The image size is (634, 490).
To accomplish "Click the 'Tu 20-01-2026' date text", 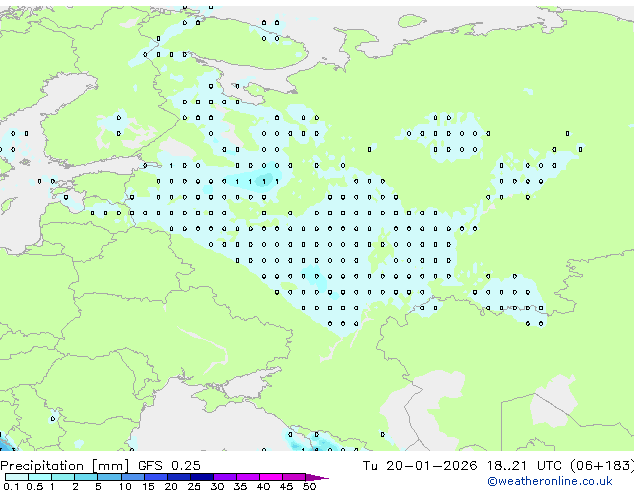I will pos(420,466).
